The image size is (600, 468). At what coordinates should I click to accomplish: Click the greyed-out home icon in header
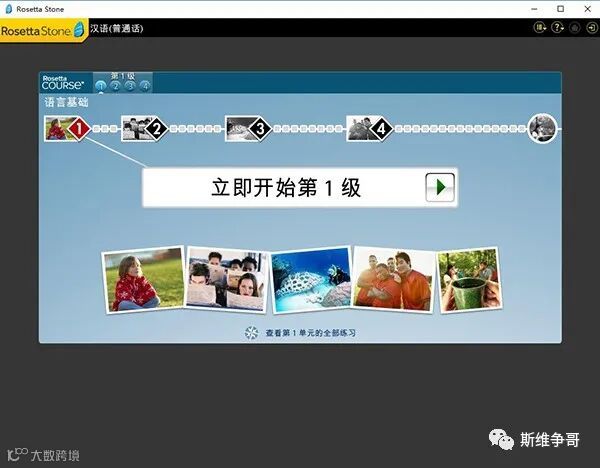[574, 28]
